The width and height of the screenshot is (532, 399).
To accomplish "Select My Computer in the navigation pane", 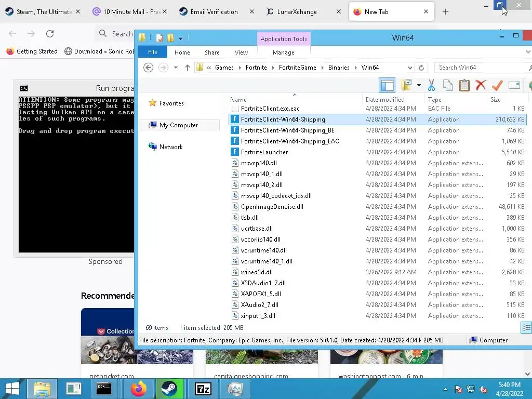I will point(179,125).
